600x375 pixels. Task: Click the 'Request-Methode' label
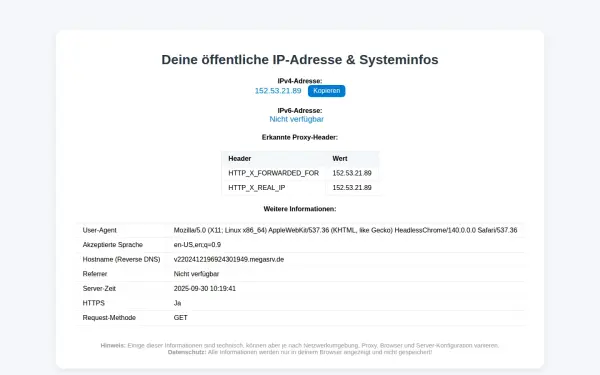[109, 317]
